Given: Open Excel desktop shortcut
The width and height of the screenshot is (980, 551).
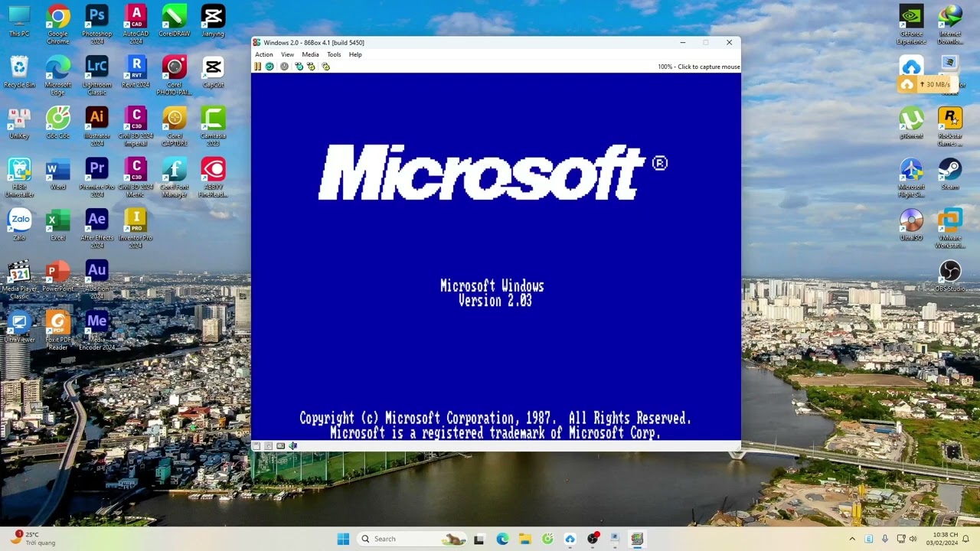Looking at the screenshot, I should [58, 224].
